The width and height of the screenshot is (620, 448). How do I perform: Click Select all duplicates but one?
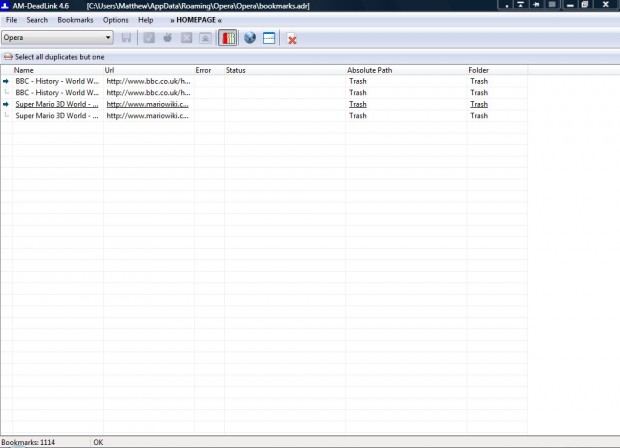[x=60, y=57]
